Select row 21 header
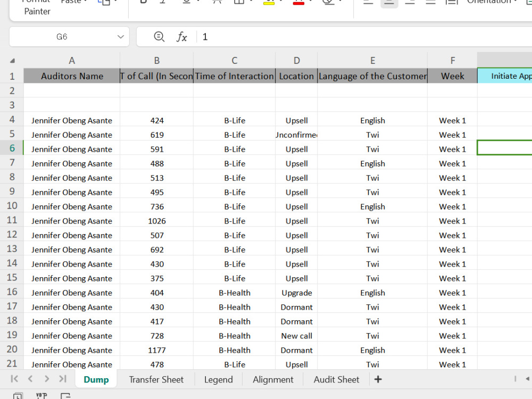 pyautogui.click(x=12, y=363)
